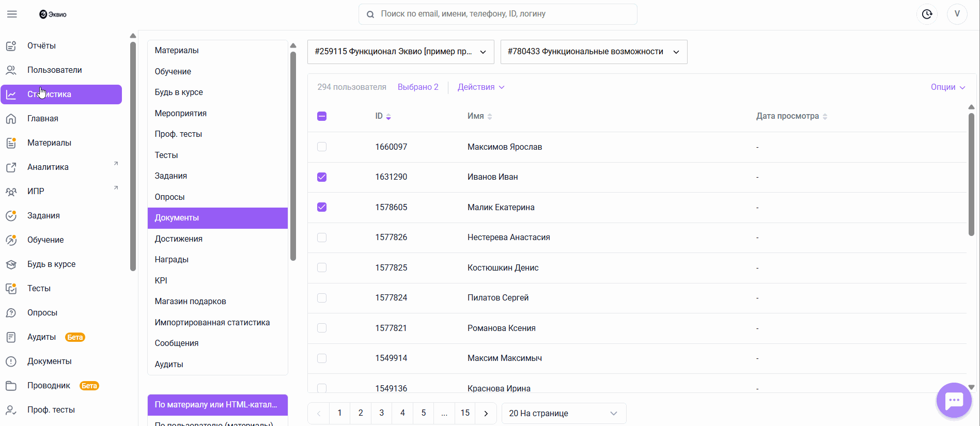The width and height of the screenshot is (980, 426).
Task: Click the hamburger menu icon
Action: tap(12, 14)
